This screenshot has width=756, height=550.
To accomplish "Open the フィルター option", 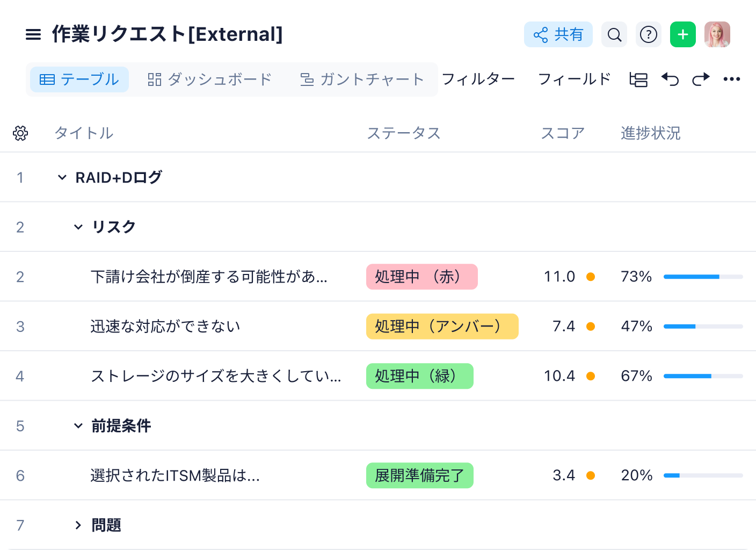I will click(478, 79).
